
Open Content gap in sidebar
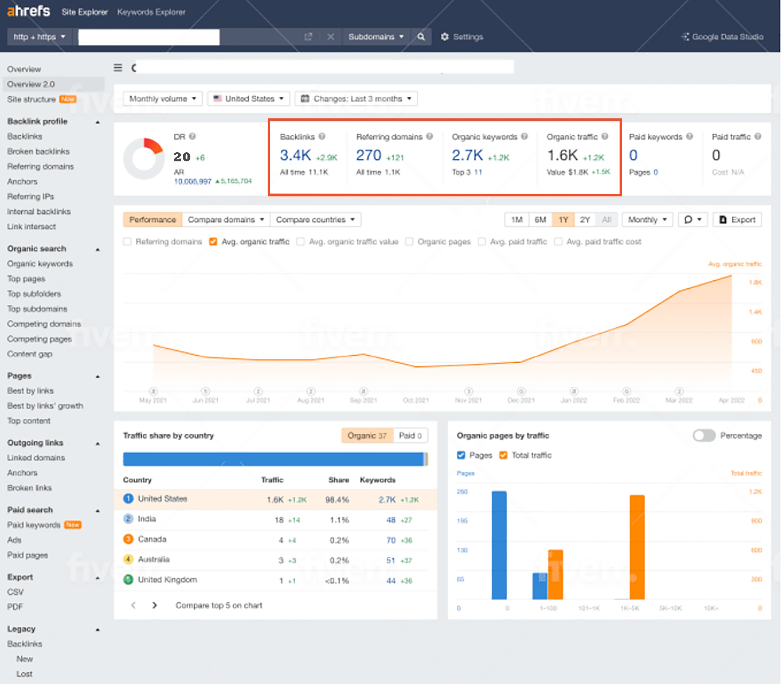coord(30,354)
